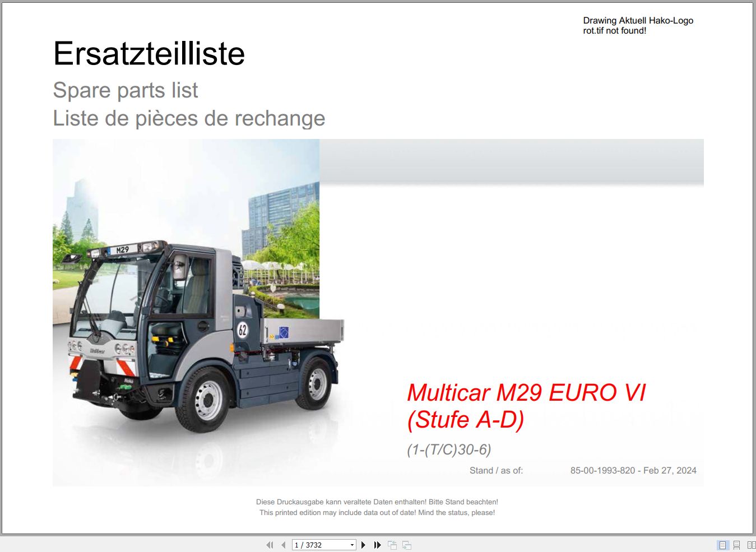Go forward to the next view
This screenshot has width=756, height=552.
point(406,544)
